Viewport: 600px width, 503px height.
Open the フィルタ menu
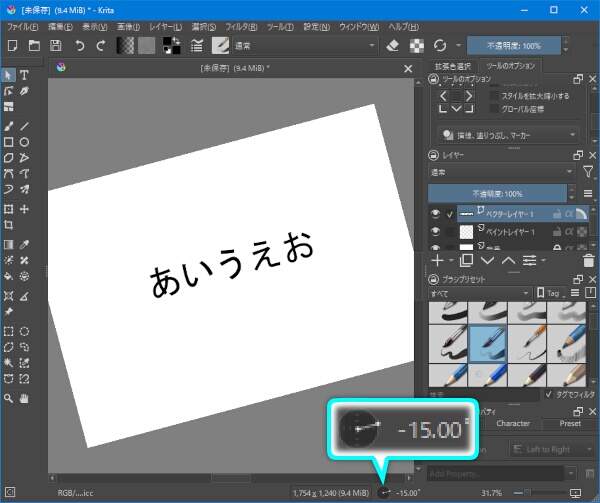pyautogui.click(x=241, y=25)
